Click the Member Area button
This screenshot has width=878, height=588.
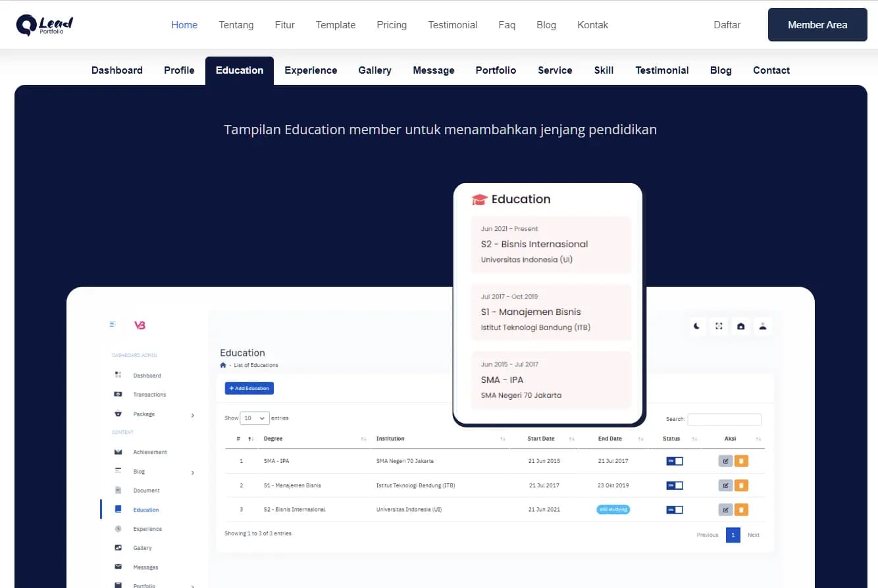tap(817, 25)
